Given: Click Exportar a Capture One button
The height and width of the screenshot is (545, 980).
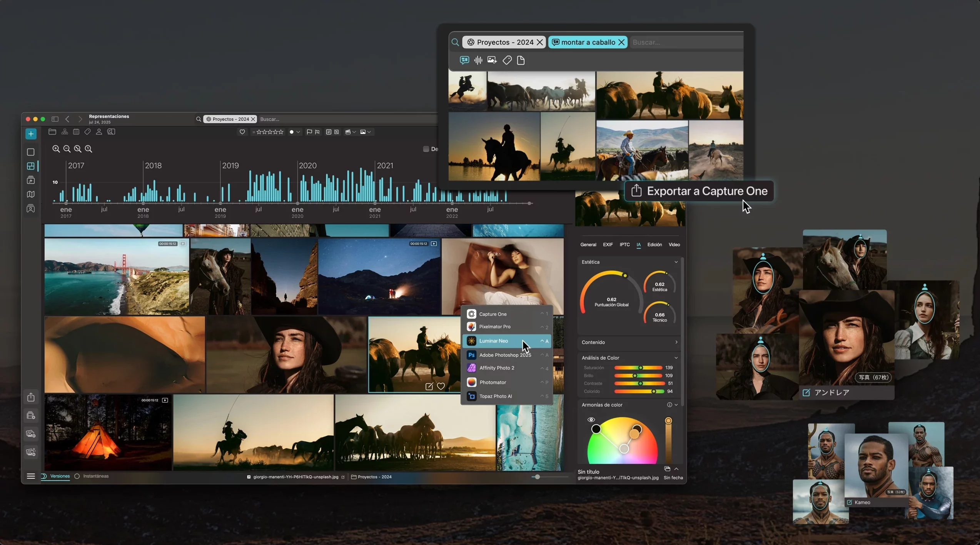Looking at the screenshot, I should click(x=699, y=191).
